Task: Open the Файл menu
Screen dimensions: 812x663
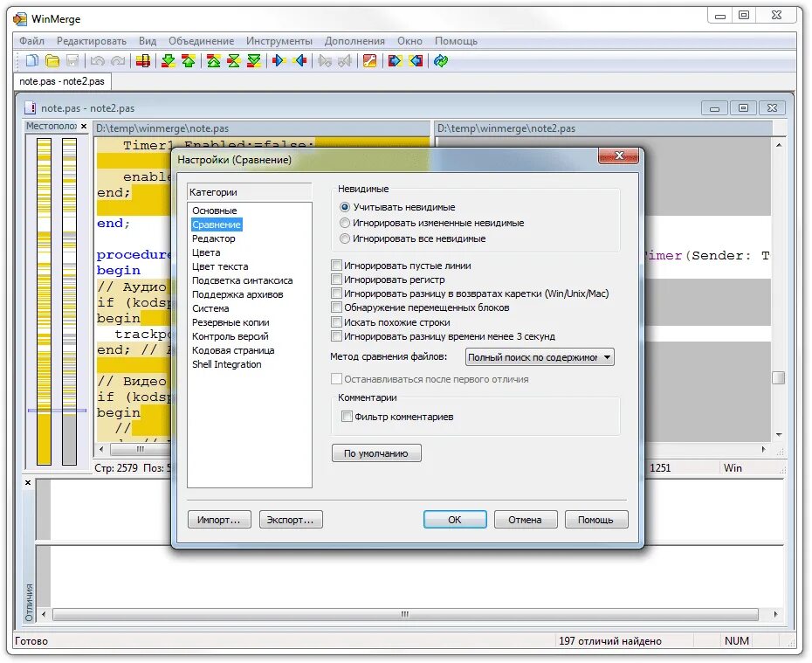Action: [x=31, y=41]
